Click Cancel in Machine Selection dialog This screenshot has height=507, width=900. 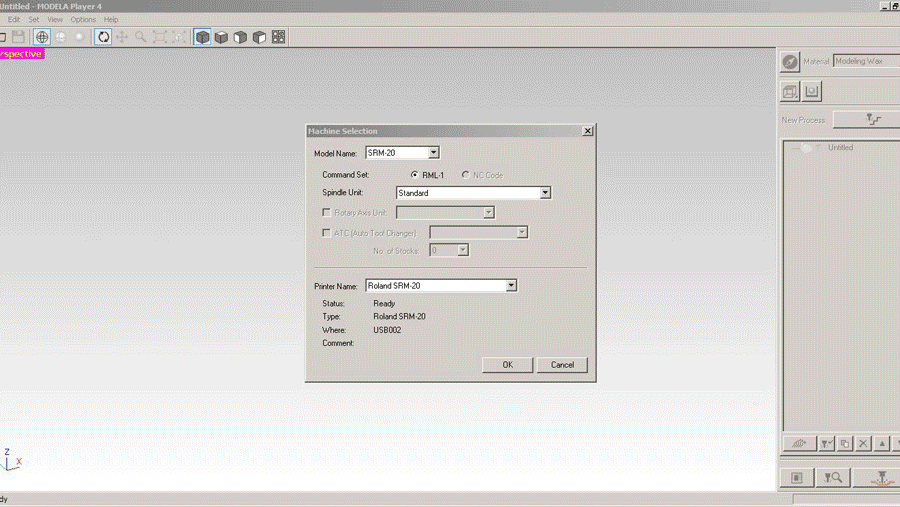[x=562, y=365]
